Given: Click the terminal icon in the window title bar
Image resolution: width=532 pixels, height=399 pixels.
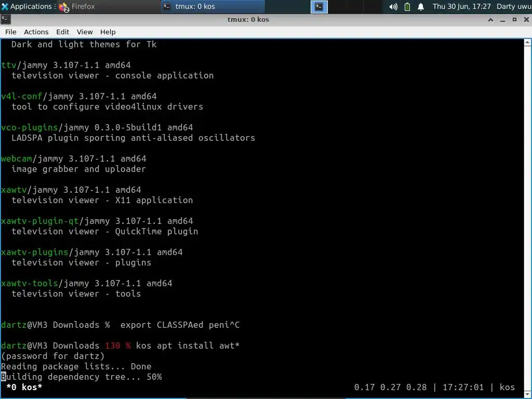Looking at the screenshot, I should (x=5, y=19).
